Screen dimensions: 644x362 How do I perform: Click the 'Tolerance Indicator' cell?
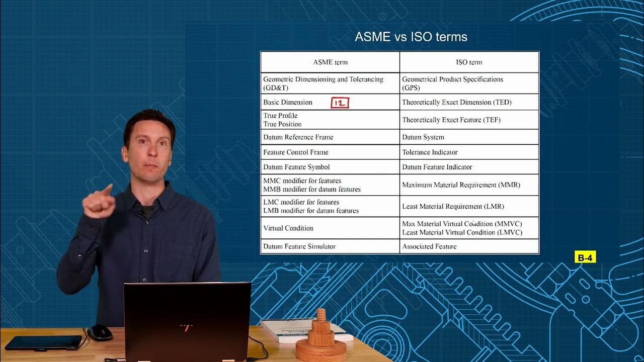pyautogui.click(x=469, y=152)
